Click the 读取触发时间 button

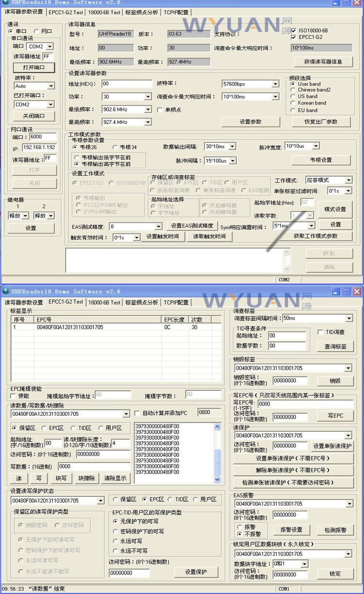click(209, 237)
